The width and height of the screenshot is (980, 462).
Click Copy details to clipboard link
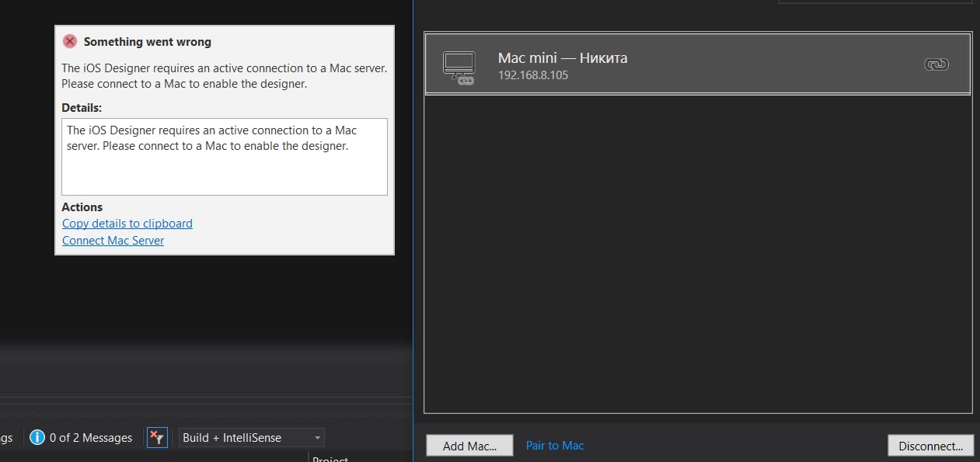tap(127, 224)
